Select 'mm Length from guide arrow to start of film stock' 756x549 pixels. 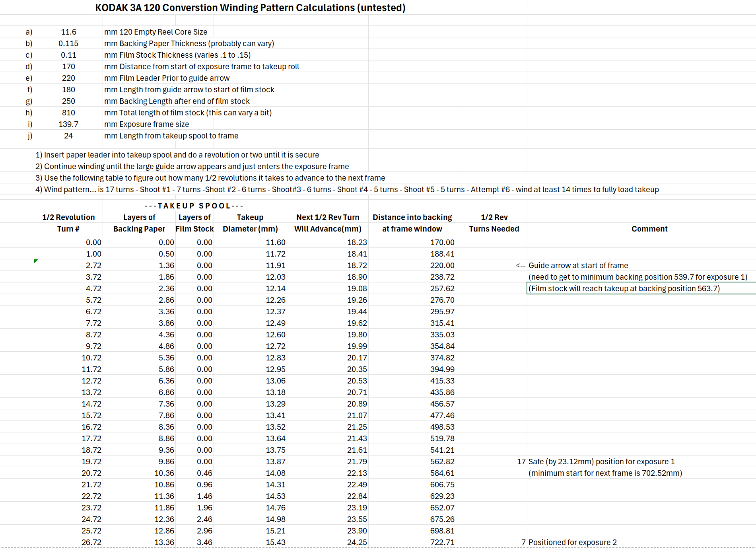pyautogui.click(x=189, y=90)
